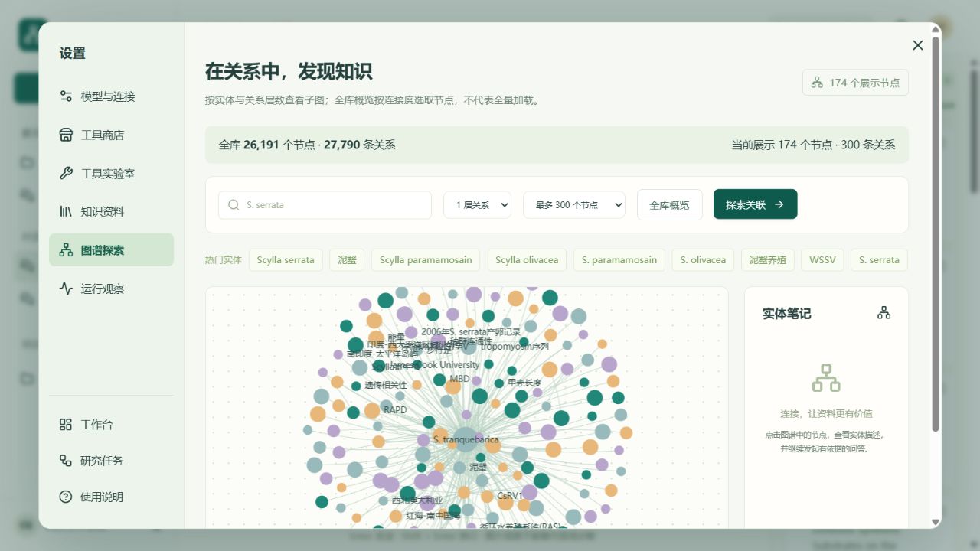
Task: Click the large graph placeholder icon in 实体笔记
Action: pyautogui.click(x=826, y=377)
